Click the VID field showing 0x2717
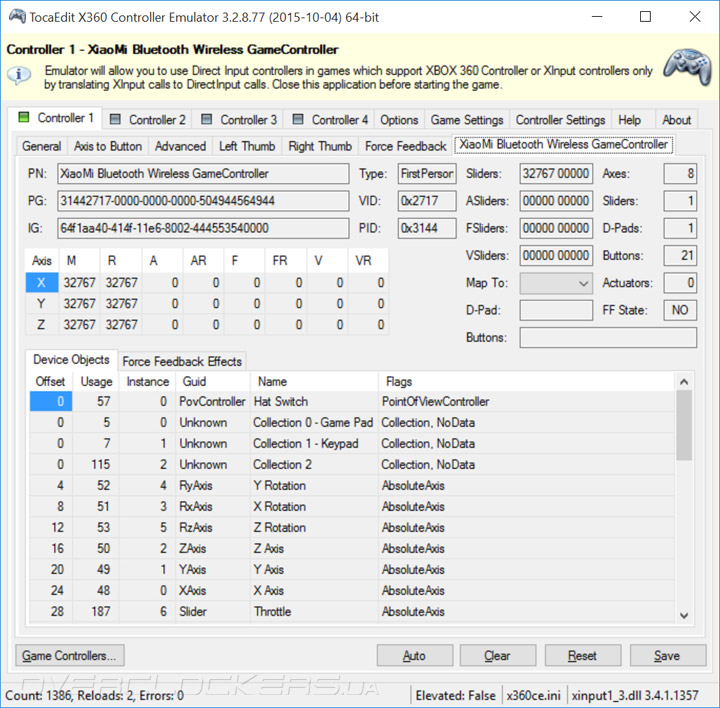720x708 pixels. [x=427, y=201]
